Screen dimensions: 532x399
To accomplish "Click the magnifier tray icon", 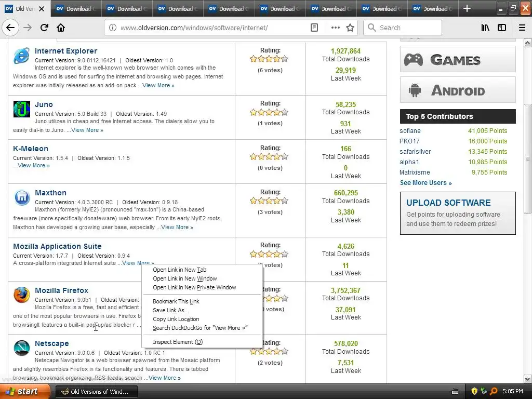I will [x=494, y=391].
